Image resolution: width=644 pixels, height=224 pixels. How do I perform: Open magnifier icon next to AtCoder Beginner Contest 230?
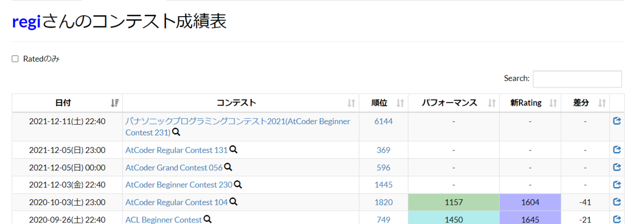click(x=238, y=185)
